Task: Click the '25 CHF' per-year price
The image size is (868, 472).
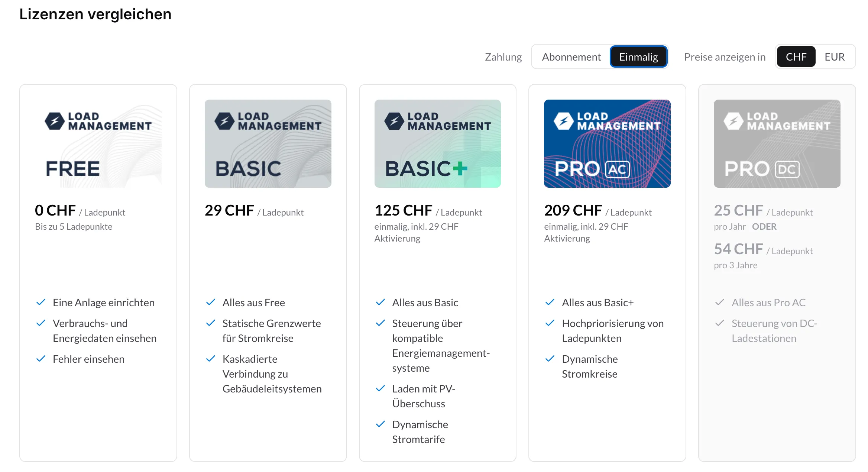Action: click(x=738, y=210)
